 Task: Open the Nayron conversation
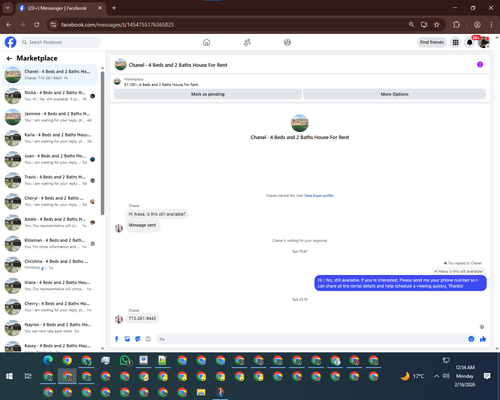tap(50, 328)
